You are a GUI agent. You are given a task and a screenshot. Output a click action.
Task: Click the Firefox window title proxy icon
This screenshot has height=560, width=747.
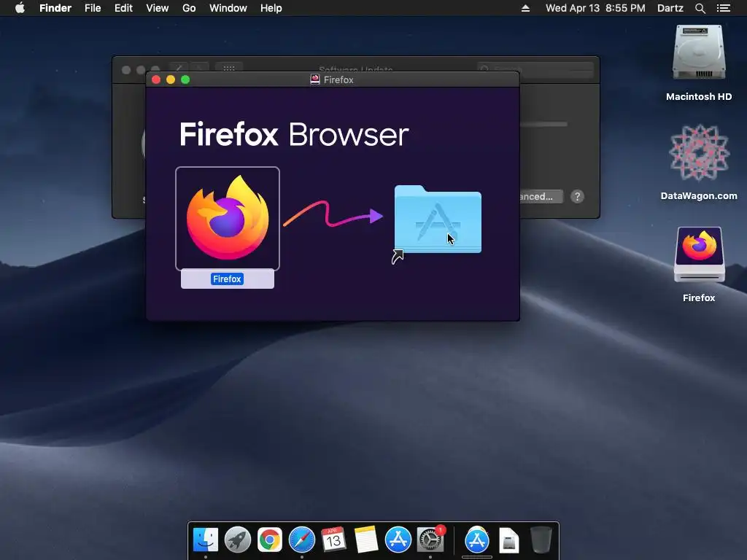(x=315, y=79)
